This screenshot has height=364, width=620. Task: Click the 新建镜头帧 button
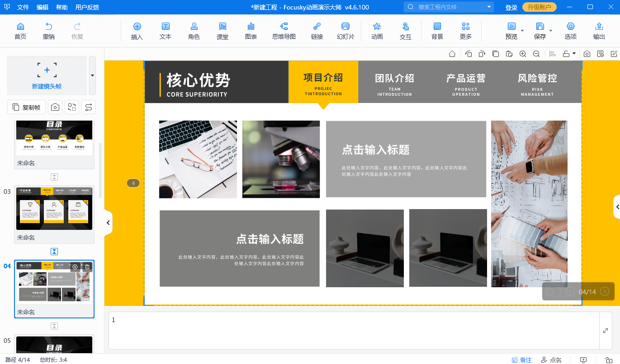point(47,75)
